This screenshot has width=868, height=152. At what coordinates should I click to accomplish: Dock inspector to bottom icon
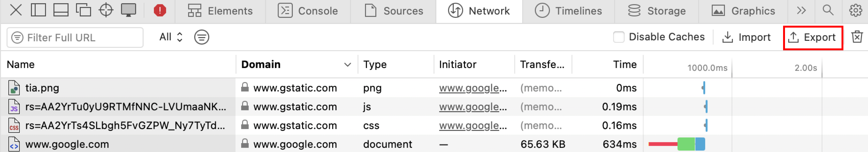61,10
